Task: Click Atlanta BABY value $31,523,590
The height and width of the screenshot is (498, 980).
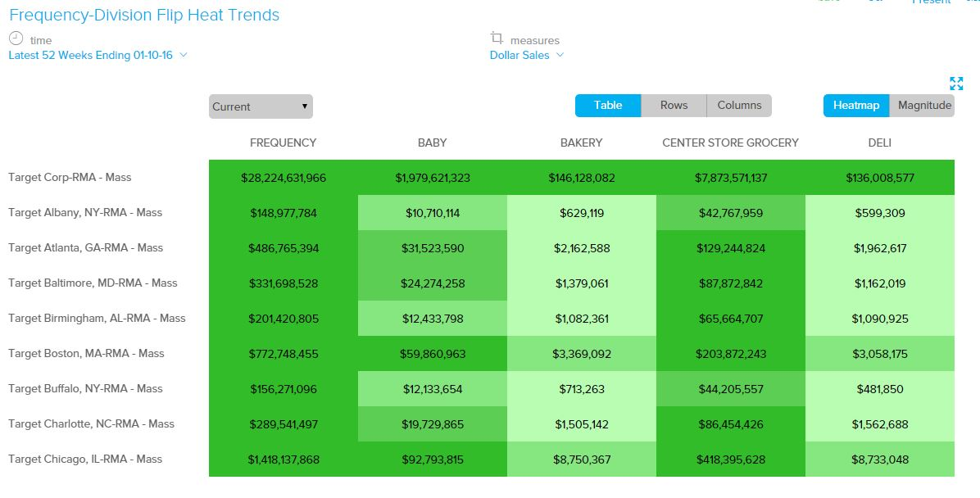Action: (432, 248)
